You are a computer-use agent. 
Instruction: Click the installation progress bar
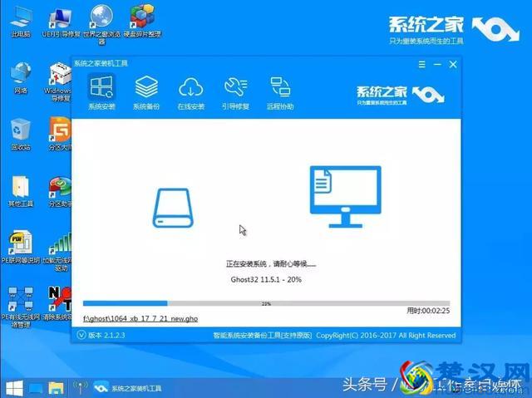[x=266, y=303]
